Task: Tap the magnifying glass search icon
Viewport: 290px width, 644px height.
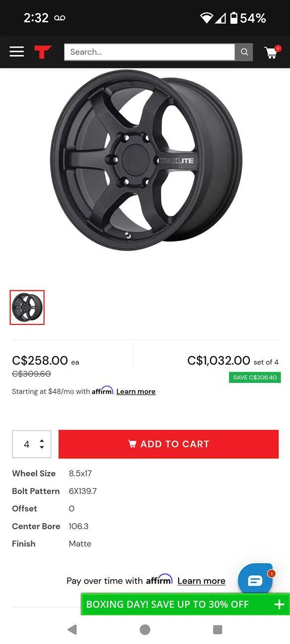Action: coord(244,52)
